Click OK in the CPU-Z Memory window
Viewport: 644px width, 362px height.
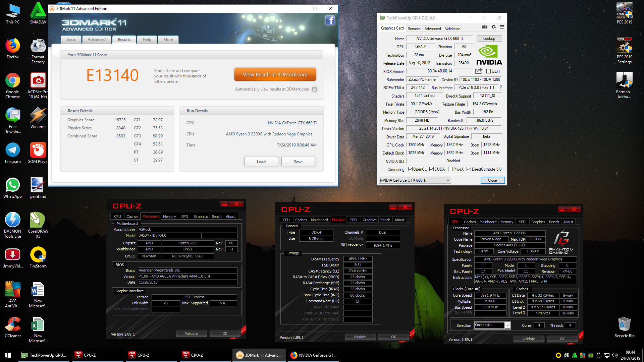pos(393,337)
